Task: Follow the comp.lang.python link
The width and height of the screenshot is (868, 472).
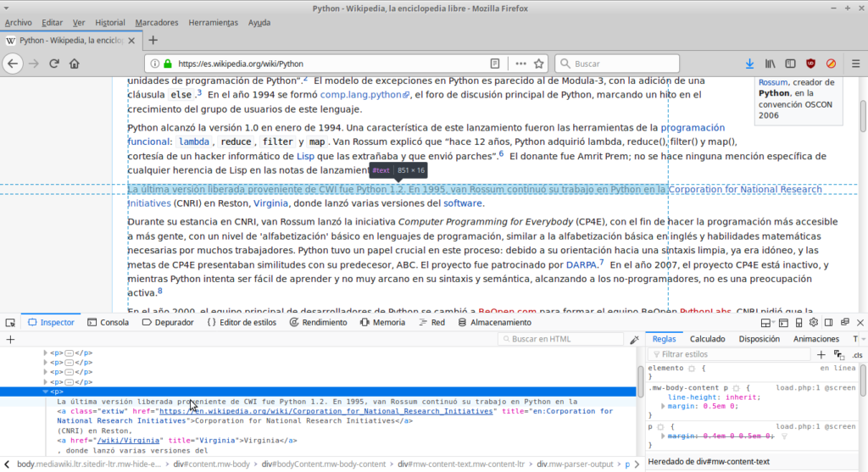Action: coord(364,95)
